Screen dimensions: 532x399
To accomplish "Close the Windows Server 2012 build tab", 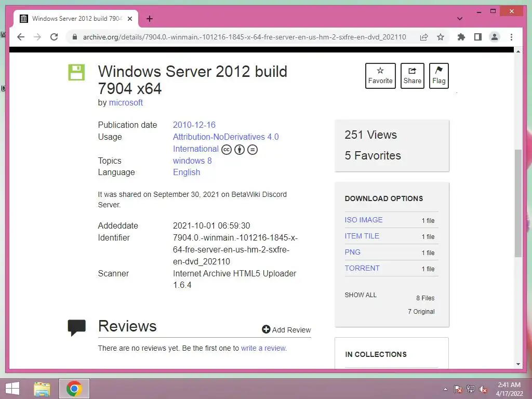I will [x=129, y=19].
